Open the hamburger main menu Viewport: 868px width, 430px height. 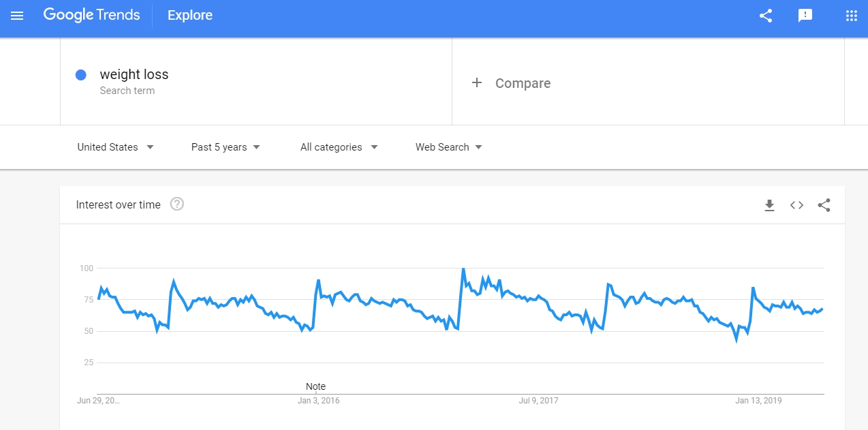pyautogui.click(x=17, y=16)
